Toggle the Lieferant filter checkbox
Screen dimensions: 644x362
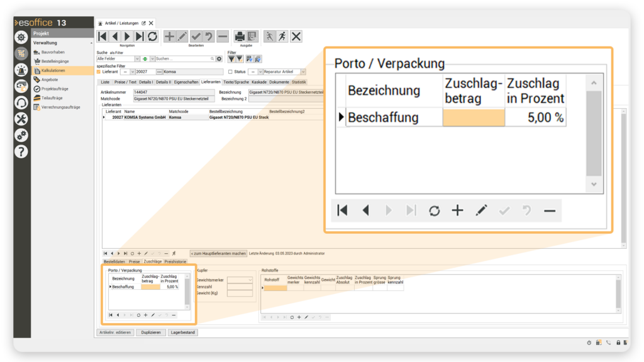(99, 72)
